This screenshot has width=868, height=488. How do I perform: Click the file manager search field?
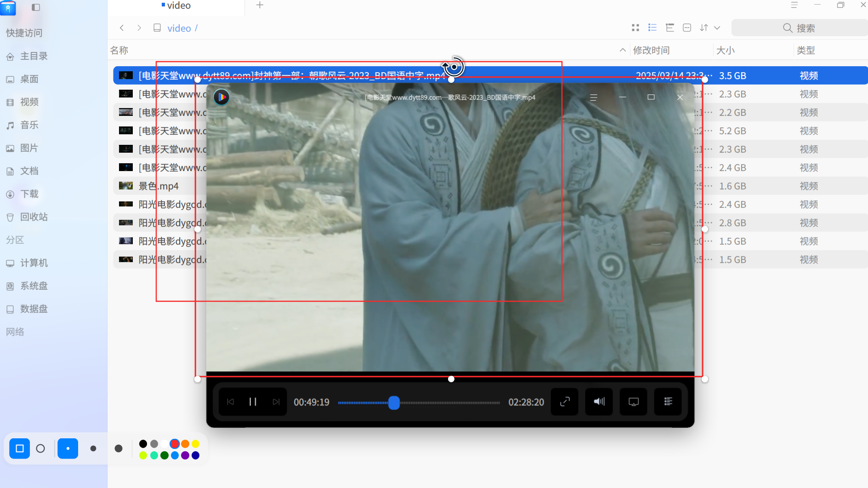point(799,28)
